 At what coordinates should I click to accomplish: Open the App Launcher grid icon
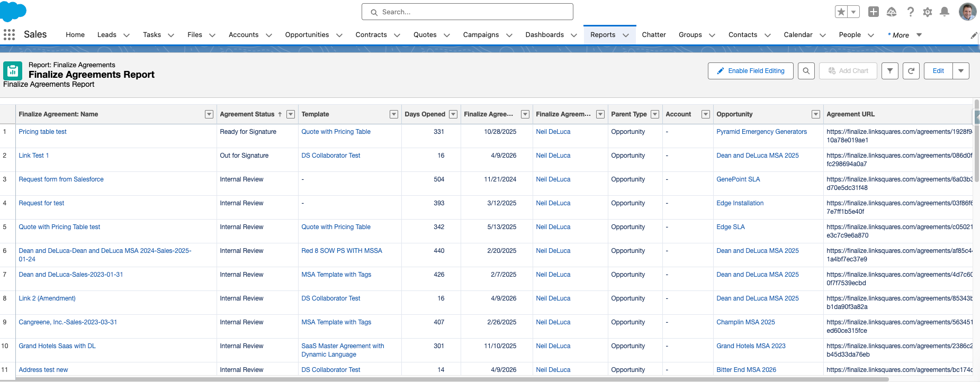pos(9,35)
